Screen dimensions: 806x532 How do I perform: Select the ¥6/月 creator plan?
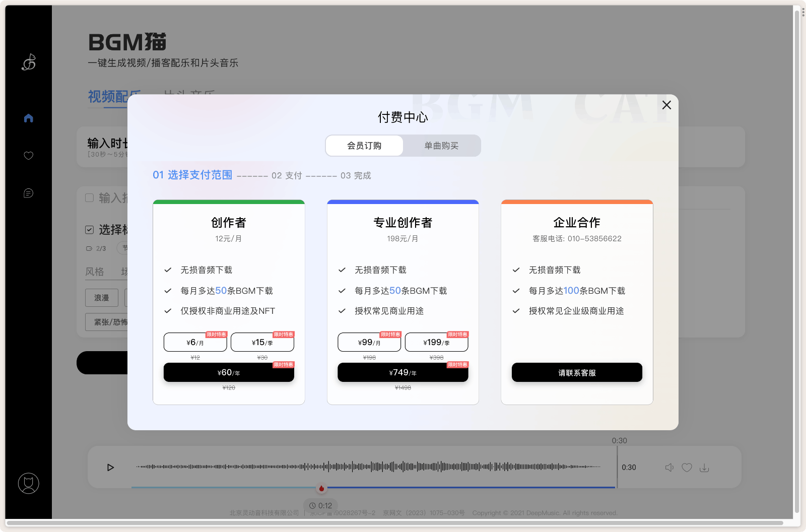coord(195,342)
